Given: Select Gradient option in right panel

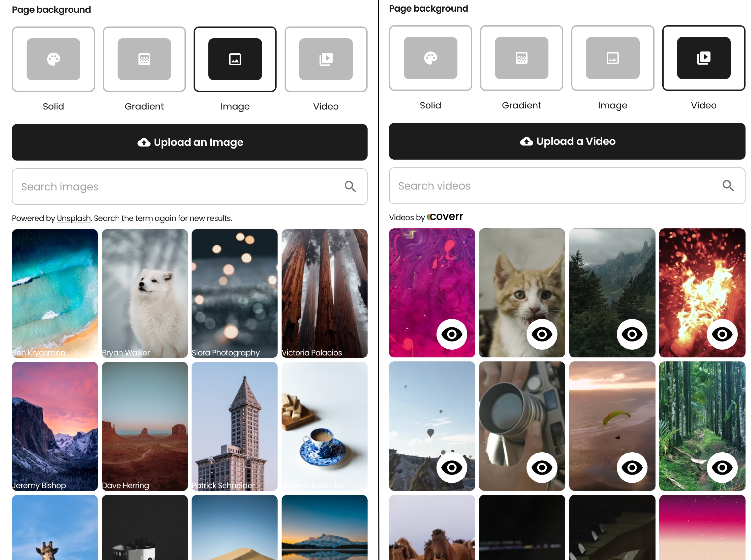Looking at the screenshot, I should pyautogui.click(x=521, y=58).
